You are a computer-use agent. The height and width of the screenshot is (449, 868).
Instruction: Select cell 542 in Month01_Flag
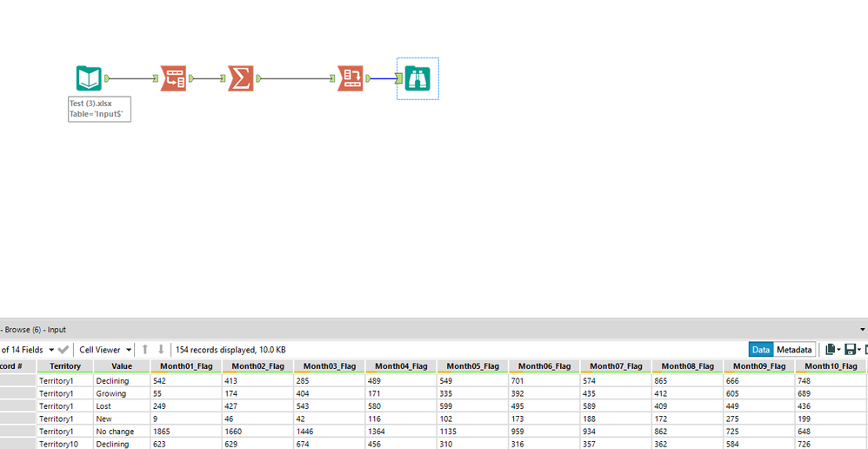(x=186, y=381)
